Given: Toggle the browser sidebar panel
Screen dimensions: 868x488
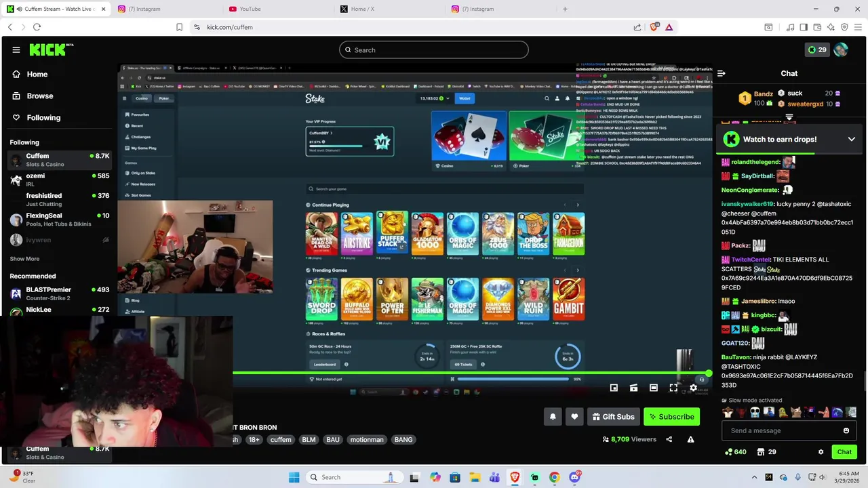Looking at the screenshot, I should [x=804, y=27].
